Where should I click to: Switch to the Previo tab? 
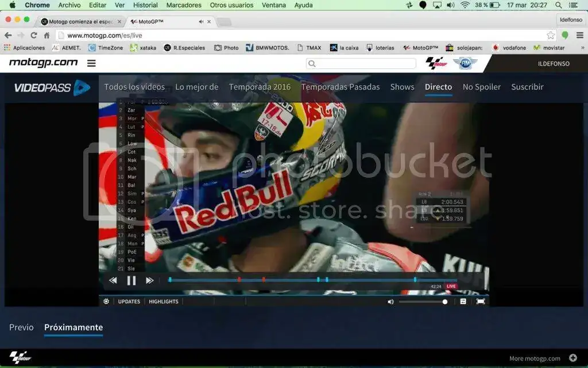21,327
